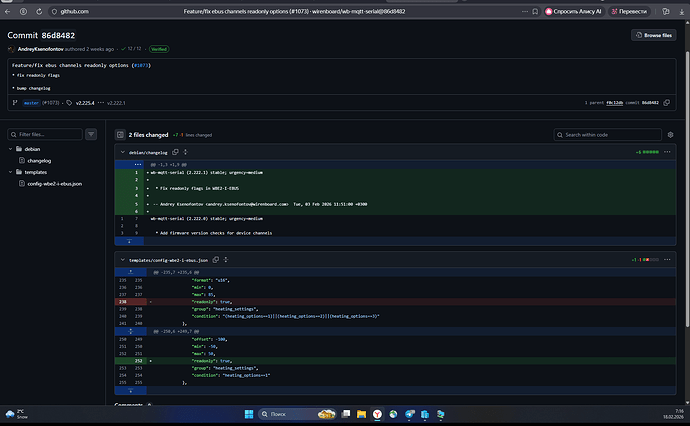The height and width of the screenshot is (426, 690).
Task: Open the Windows Start menu
Action: (x=249, y=414)
